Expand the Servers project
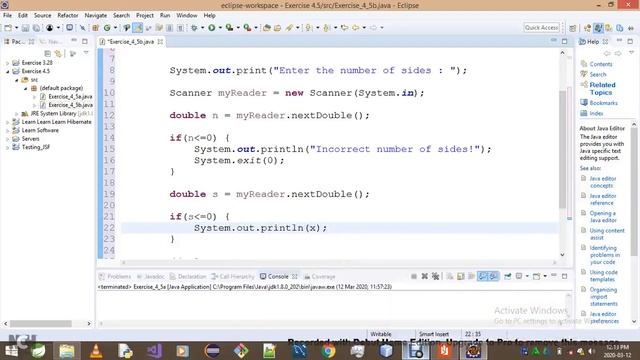 7,139
